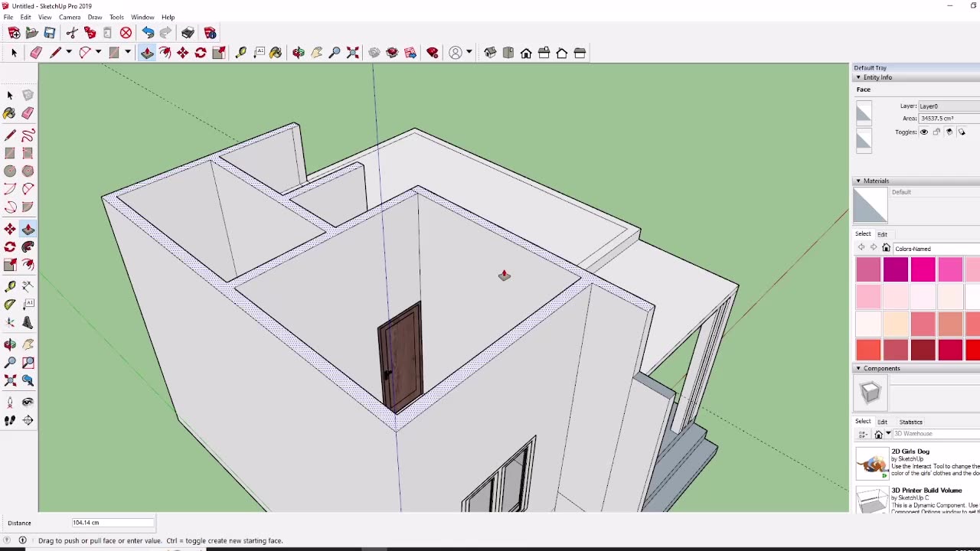Viewport: 980px width, 551px height.
Task: Open the Rectangle shape dropdown arrow
Action: 127,53
